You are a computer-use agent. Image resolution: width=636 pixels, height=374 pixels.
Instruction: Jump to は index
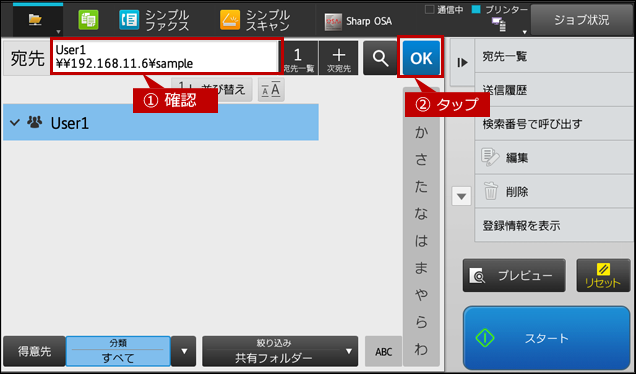point(421,241)
